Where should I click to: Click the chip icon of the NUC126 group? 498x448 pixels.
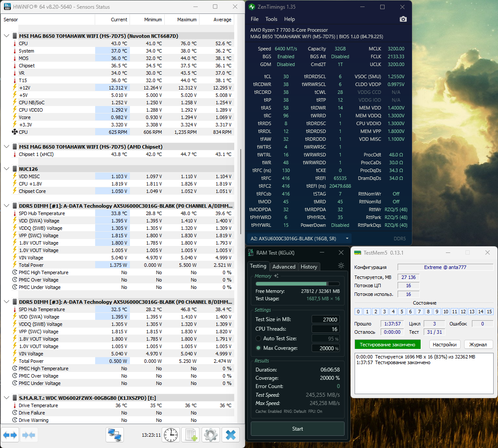[15, 169]
